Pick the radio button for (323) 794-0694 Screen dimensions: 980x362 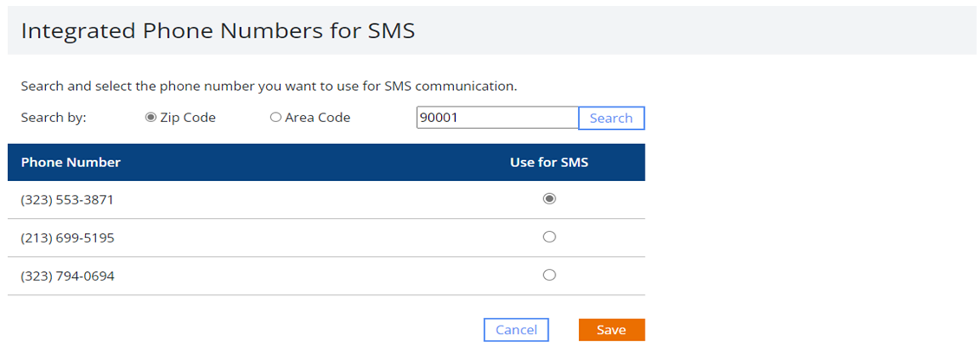click(549, 275)
